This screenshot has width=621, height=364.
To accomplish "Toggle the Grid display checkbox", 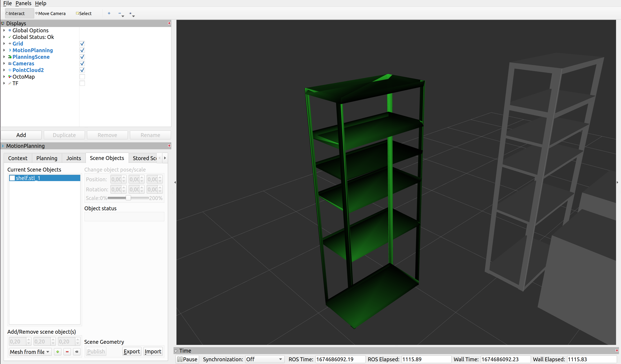I will [x=82, y=44].
